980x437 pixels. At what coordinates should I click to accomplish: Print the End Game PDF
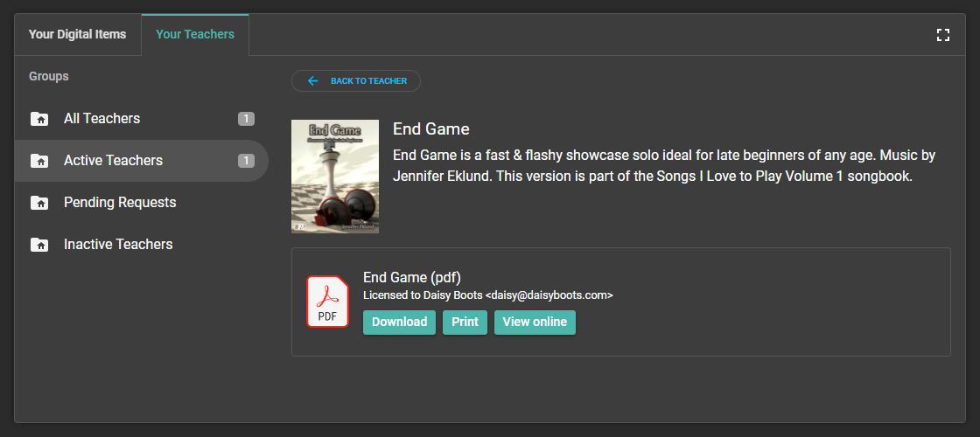tap(465, 323)
